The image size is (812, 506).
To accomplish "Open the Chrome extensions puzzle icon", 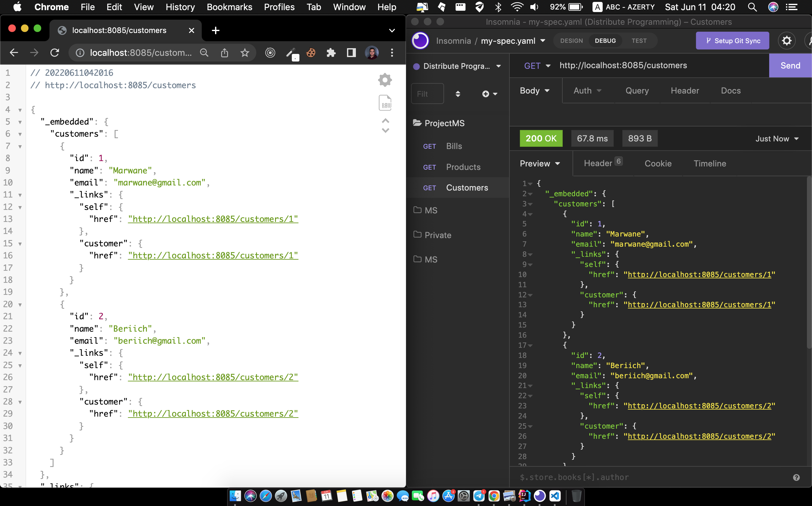I will (x=331, y=53).
